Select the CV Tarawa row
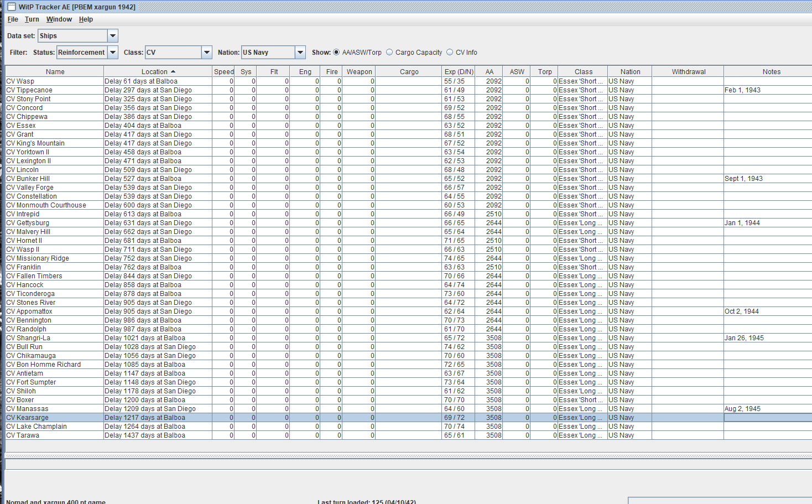The width and height of the screenshot is (812, 504). tap(409, 435)
